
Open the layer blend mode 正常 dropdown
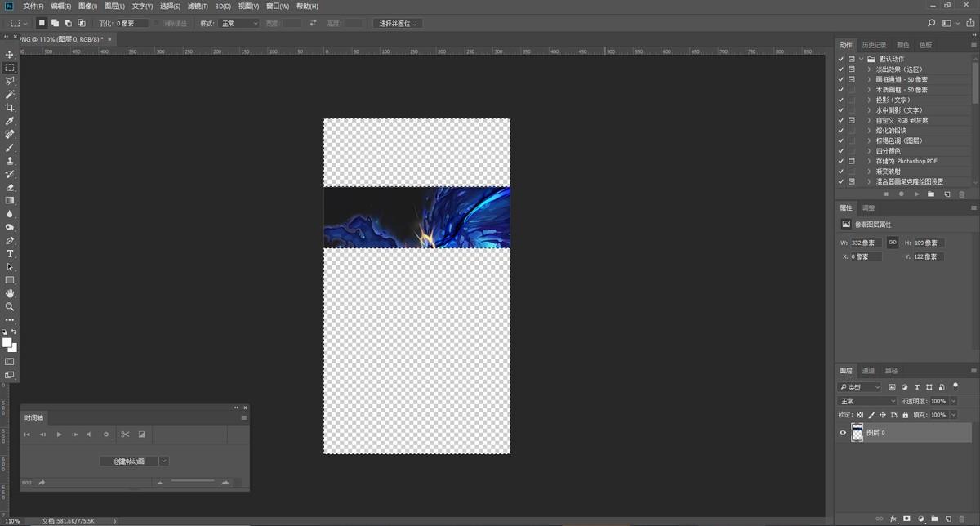pos(867,401)
